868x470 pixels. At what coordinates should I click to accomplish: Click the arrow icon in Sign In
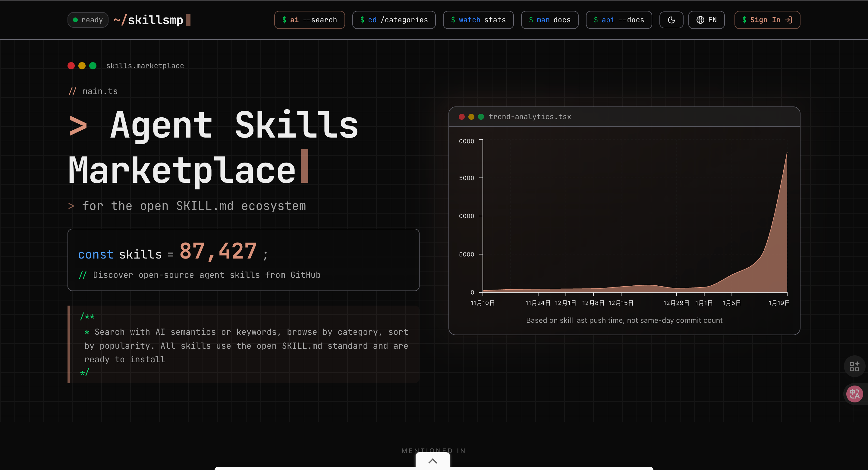pos(788,20)
